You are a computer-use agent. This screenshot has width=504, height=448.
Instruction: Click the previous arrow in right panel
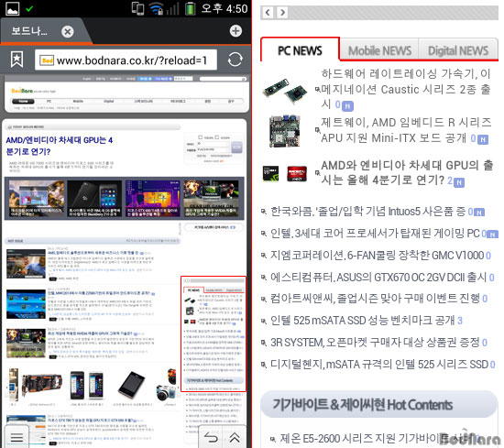coord(268,13)
